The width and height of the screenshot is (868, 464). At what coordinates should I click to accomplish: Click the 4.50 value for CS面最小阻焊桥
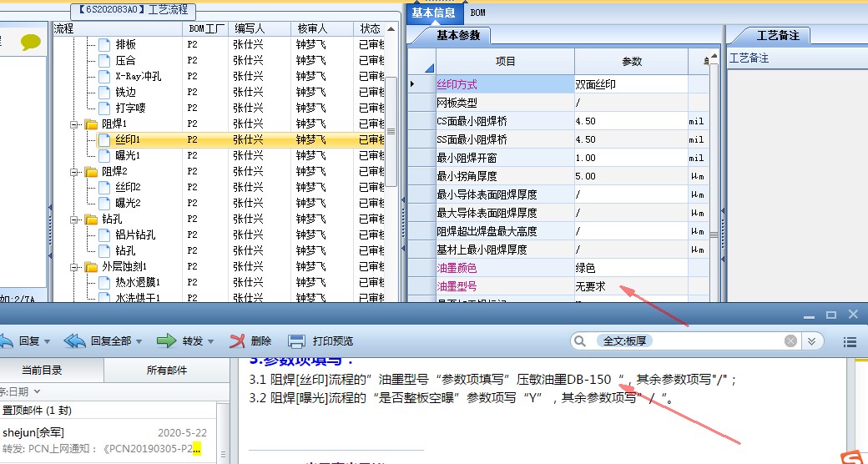point(631,121)
